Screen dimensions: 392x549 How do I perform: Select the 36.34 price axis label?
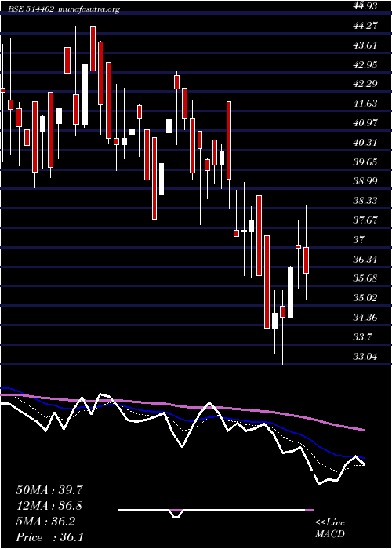(366, 260)
